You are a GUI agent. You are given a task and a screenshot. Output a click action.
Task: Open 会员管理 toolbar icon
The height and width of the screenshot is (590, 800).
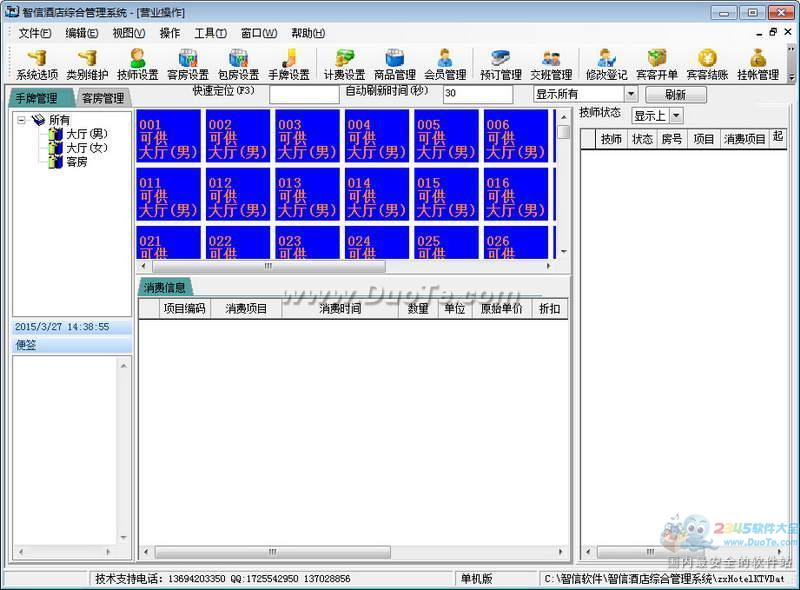(445, 65)
